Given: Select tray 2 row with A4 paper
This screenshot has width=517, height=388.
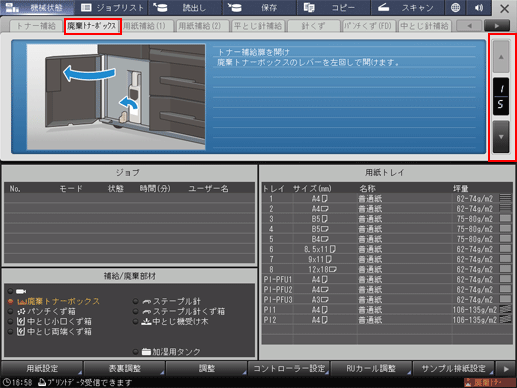Looking at the screenshot, I should point(387,209).
